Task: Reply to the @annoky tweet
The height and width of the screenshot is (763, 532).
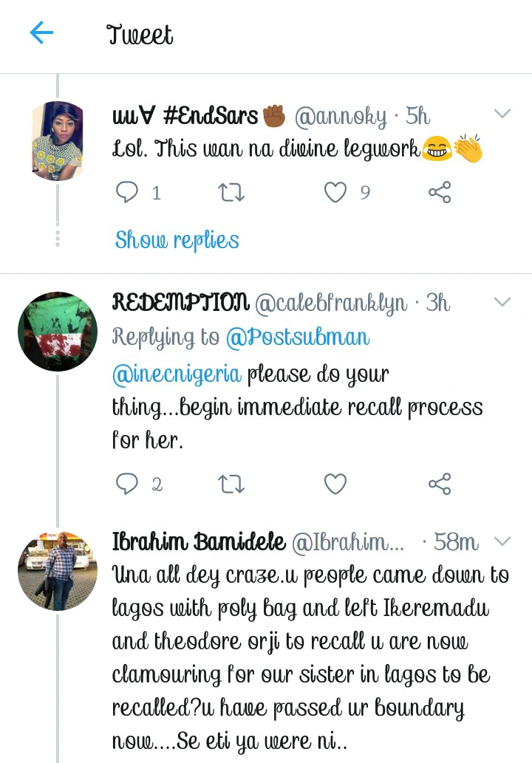Action: (x=128, y=193)
